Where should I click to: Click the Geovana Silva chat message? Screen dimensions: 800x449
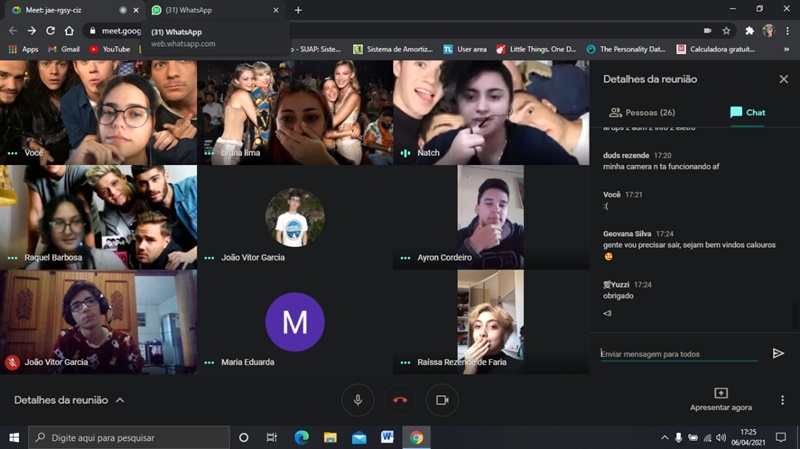coord(689,245)
